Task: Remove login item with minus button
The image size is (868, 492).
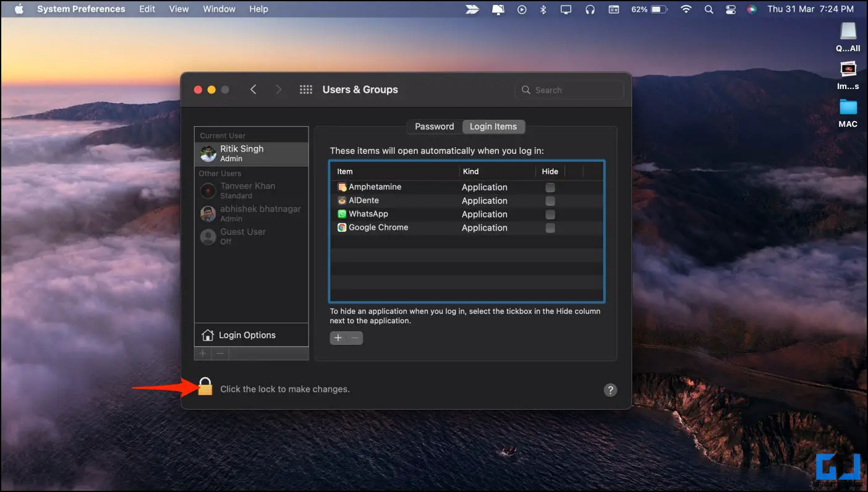Action: tap(354, 338)
